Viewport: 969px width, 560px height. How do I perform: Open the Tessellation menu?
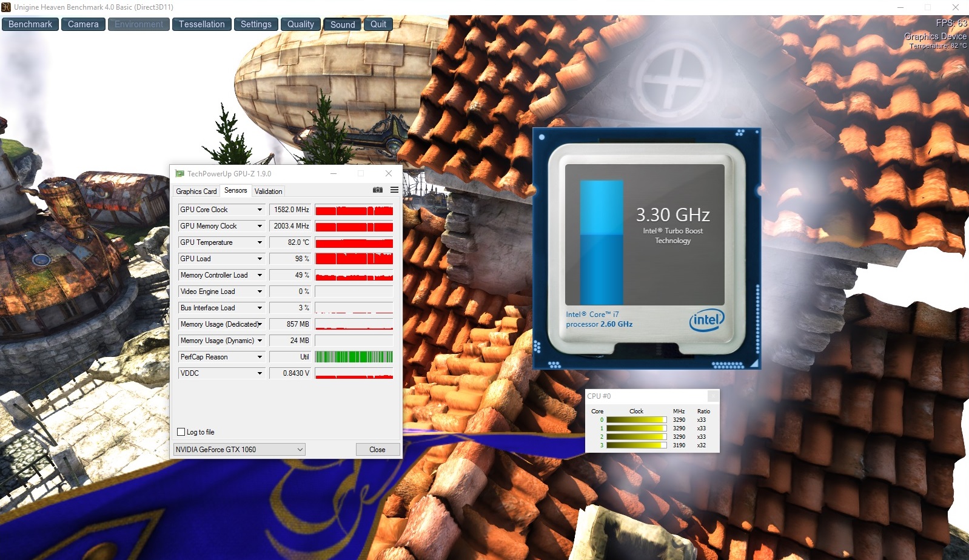[x=202, y=24]
